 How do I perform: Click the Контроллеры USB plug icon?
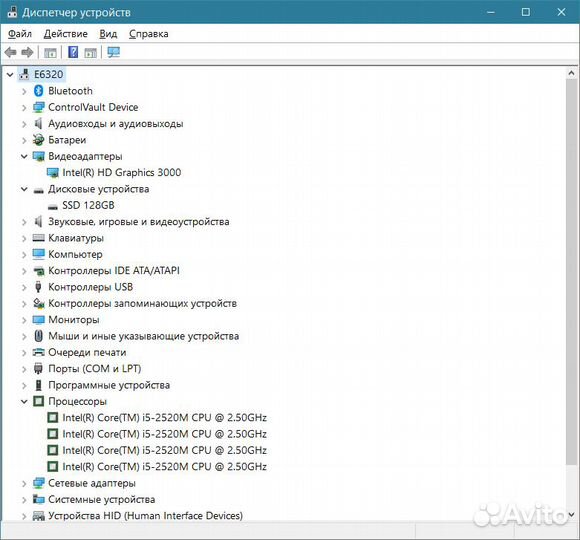38,287
